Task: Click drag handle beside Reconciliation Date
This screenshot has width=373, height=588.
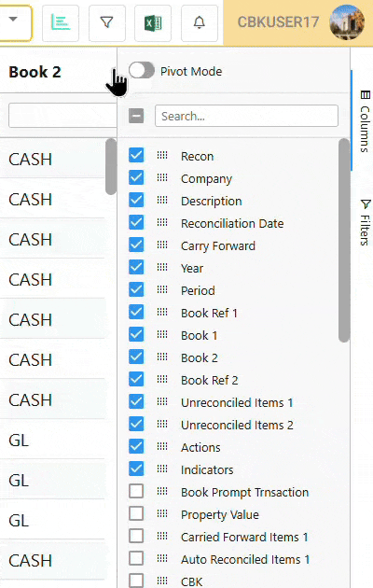Action: click(162, 222)
